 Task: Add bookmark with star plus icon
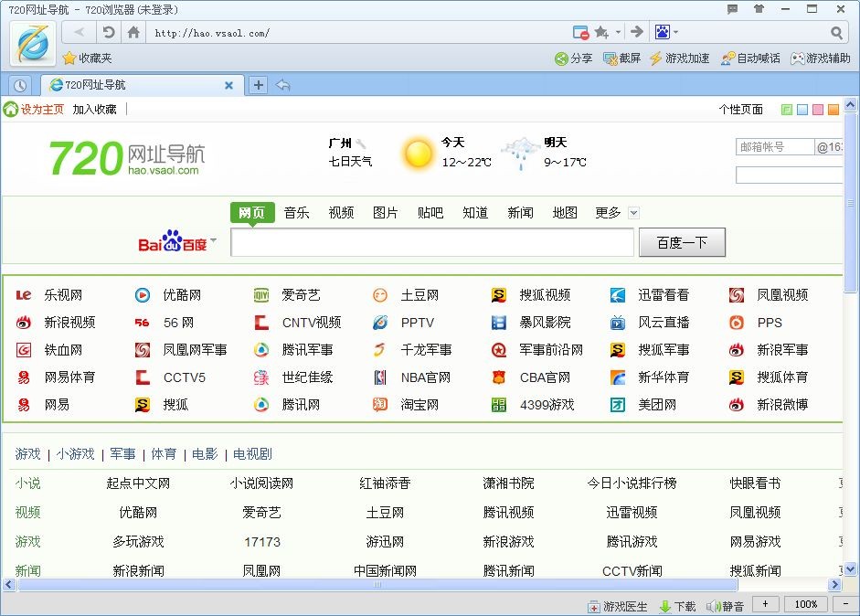click(x=601, y=32)
